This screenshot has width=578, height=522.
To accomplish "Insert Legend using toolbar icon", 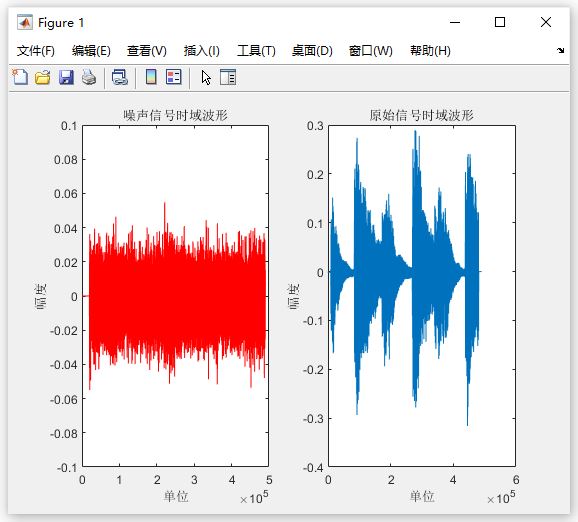I will 174,77.
